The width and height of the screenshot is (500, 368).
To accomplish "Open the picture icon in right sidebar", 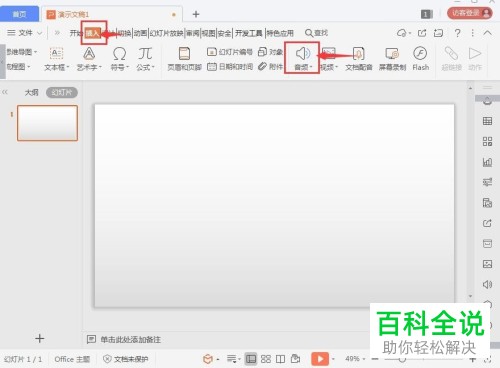I will [x=487, y=264].
